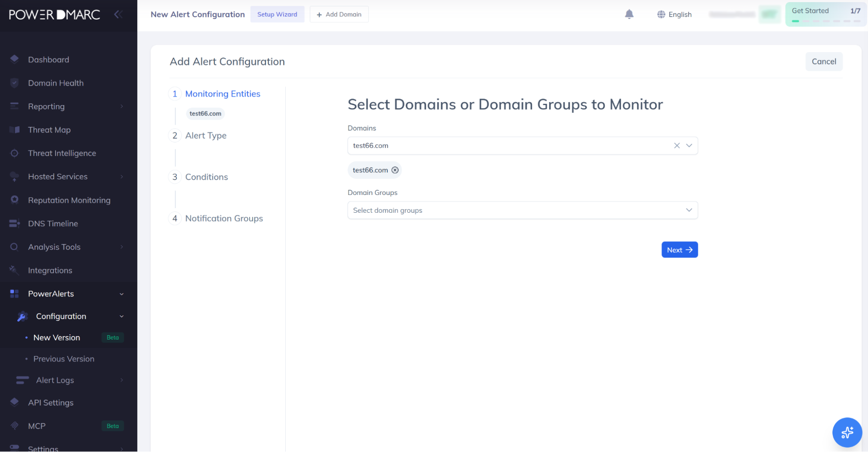Click the globe language icon
This screenshot has height=452, width=868.
pyautogui.click(x=661, y=14)
